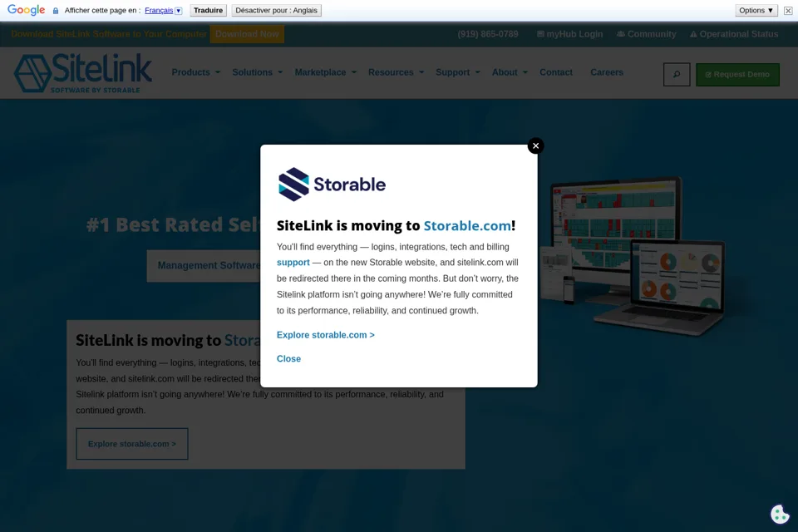Go to the Careers page

(607, 72)
